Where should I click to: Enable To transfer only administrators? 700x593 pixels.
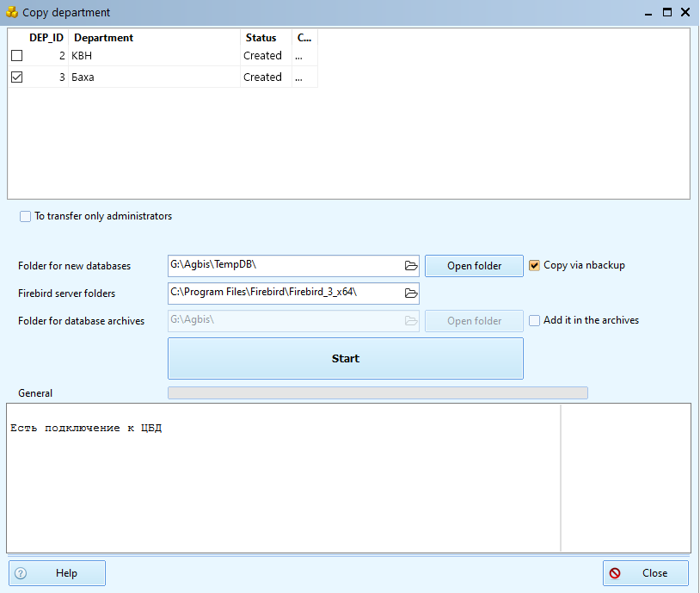click(26, 216)
